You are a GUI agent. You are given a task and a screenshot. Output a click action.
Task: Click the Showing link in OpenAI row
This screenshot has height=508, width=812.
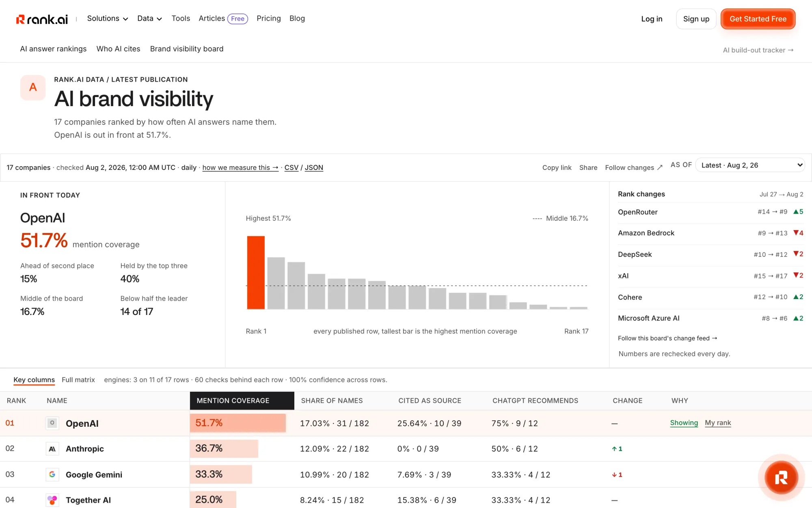pos(684,423)
